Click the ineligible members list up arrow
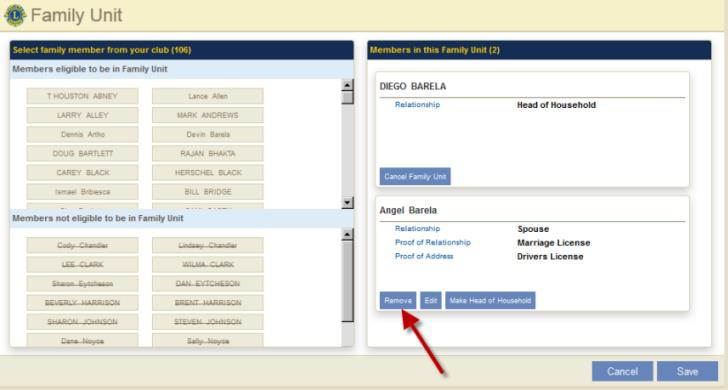728x390 pixels. pyautogui.click(x=347, y=234)
